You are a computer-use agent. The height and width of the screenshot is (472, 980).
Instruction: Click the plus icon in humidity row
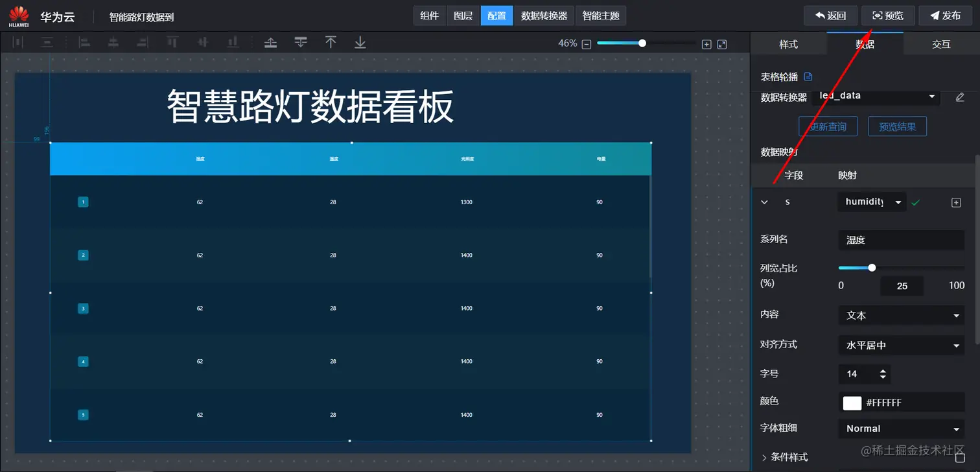(x=956, y=202)
